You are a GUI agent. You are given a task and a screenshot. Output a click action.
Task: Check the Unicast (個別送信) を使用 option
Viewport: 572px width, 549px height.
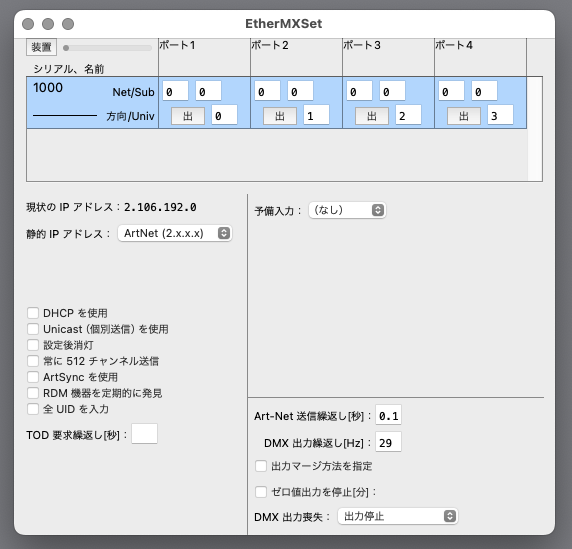[33, 329]
